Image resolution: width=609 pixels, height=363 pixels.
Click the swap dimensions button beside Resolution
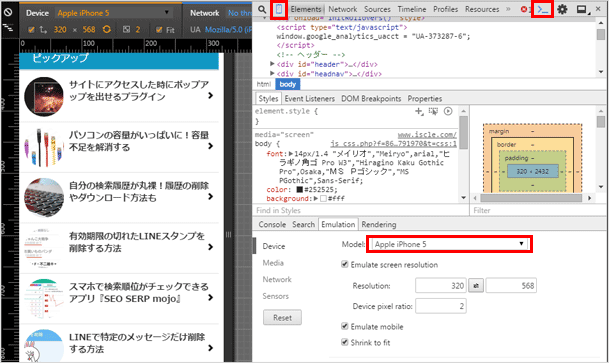click(x=476, y=286)
